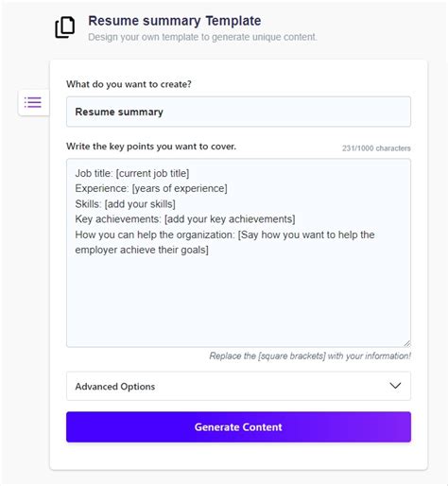
Task: Expand the Advanced Options section label
Action: (115, 387)
